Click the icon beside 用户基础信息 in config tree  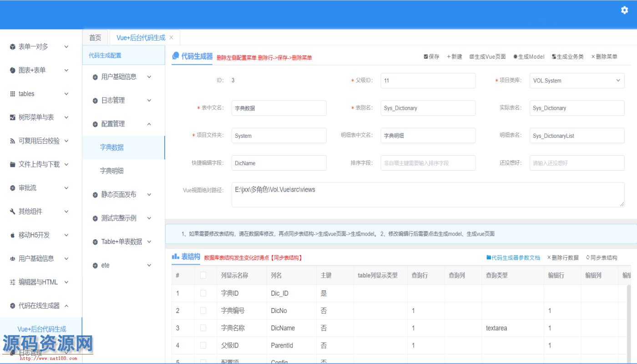[x=95, y=77]
